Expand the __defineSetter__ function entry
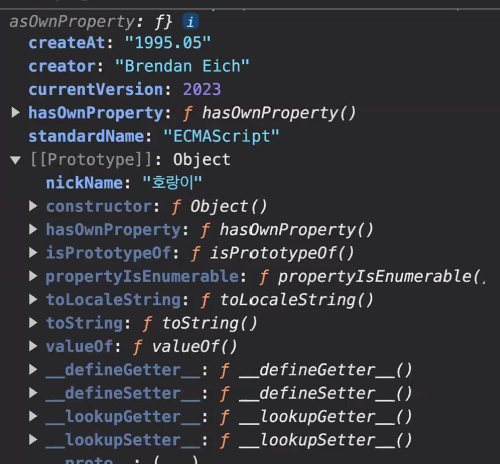500x464 pixels. point(33,393)
